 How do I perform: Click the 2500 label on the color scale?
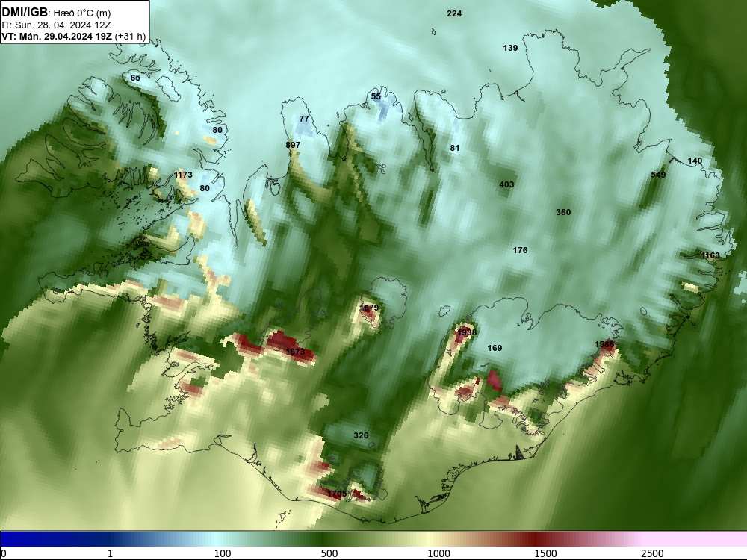(x=652, y=553)
